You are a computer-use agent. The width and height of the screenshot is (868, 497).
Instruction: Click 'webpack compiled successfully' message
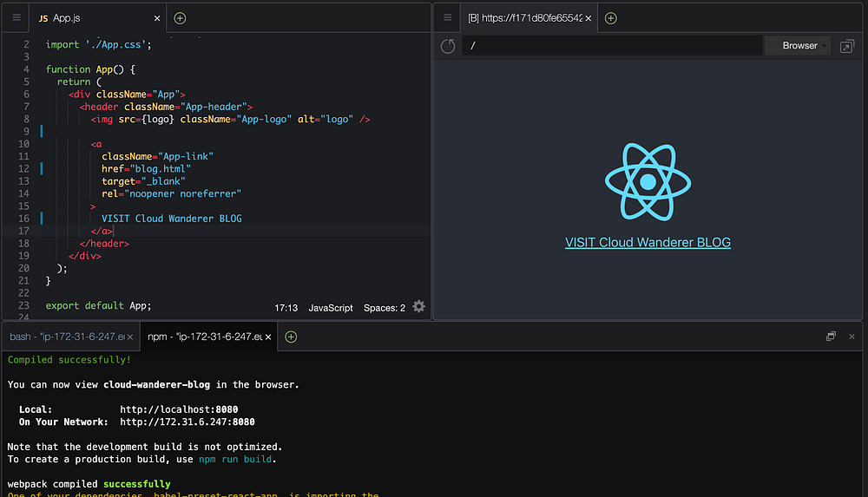(89, 484)
